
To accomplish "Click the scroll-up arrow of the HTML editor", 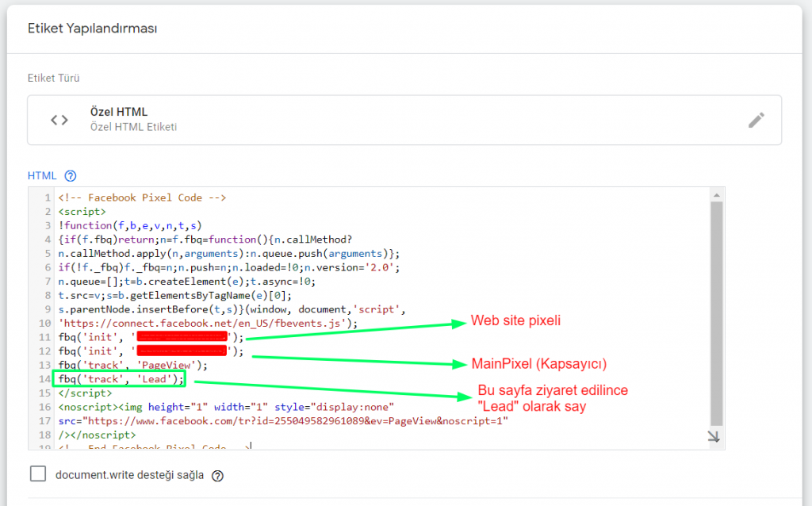I will 717,195.
